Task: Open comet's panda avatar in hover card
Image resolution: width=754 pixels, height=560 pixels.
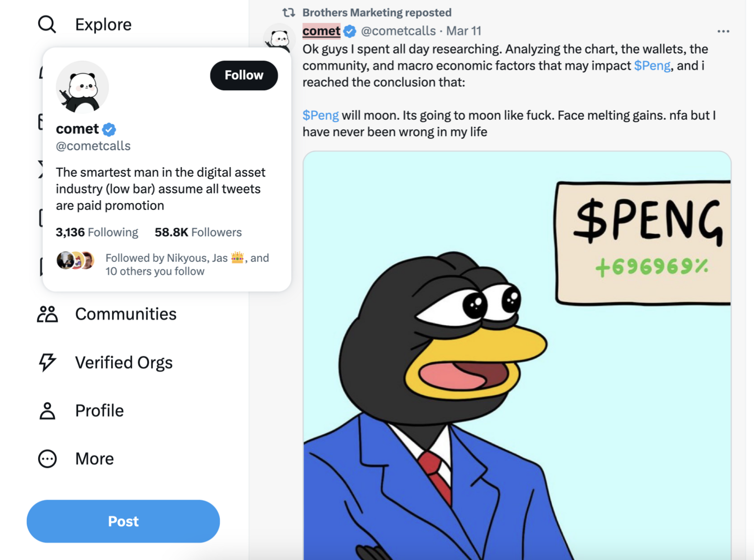Action: point(82,87)
